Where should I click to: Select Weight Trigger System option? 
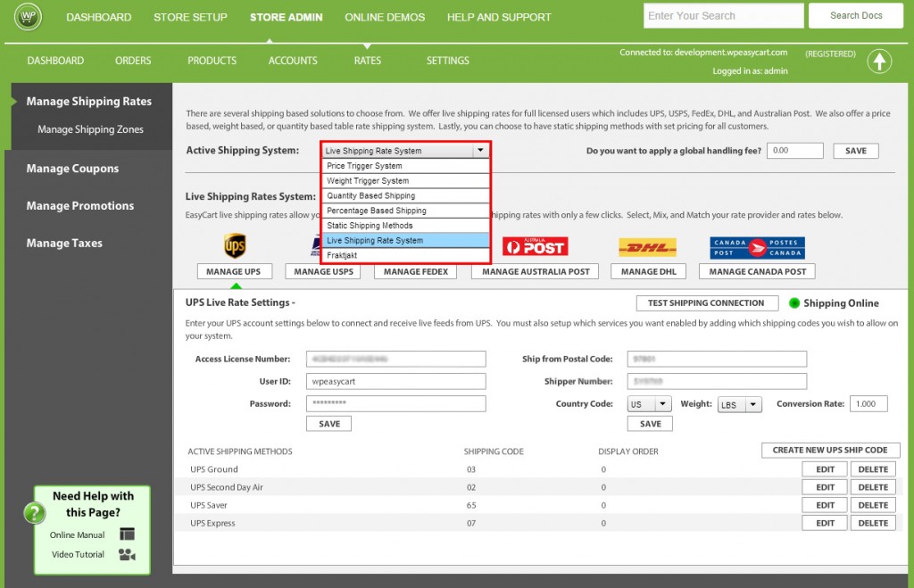click(406, 180)
